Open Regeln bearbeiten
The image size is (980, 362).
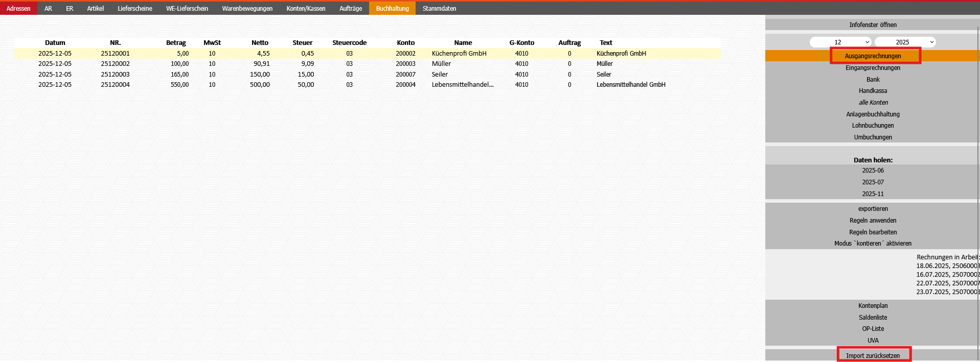872,232
